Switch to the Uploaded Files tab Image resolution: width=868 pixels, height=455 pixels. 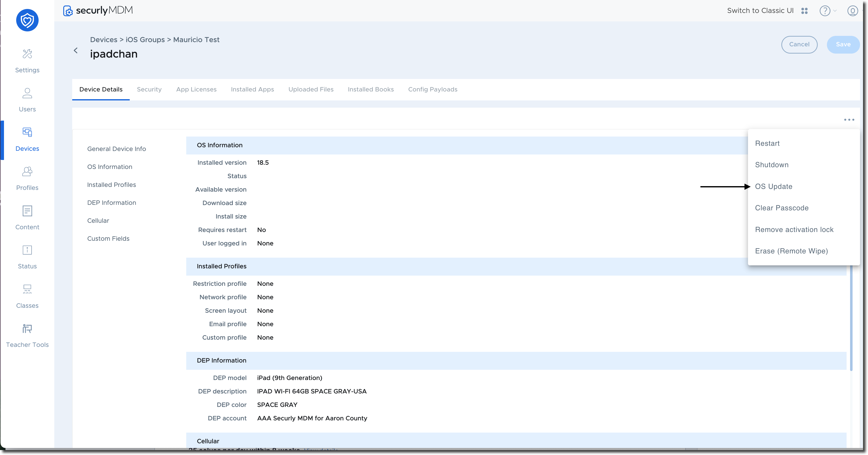pyautogui.click(x=311, y=89)
